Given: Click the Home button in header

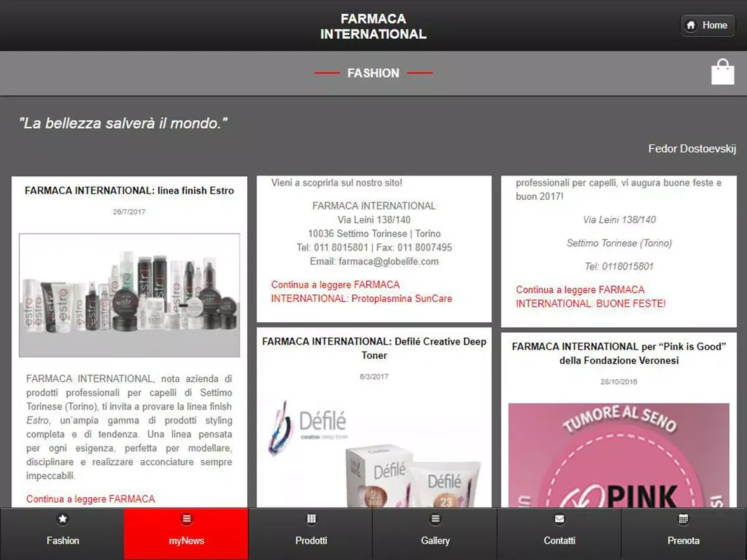Looking at the screenshot, I should point(708,25).
